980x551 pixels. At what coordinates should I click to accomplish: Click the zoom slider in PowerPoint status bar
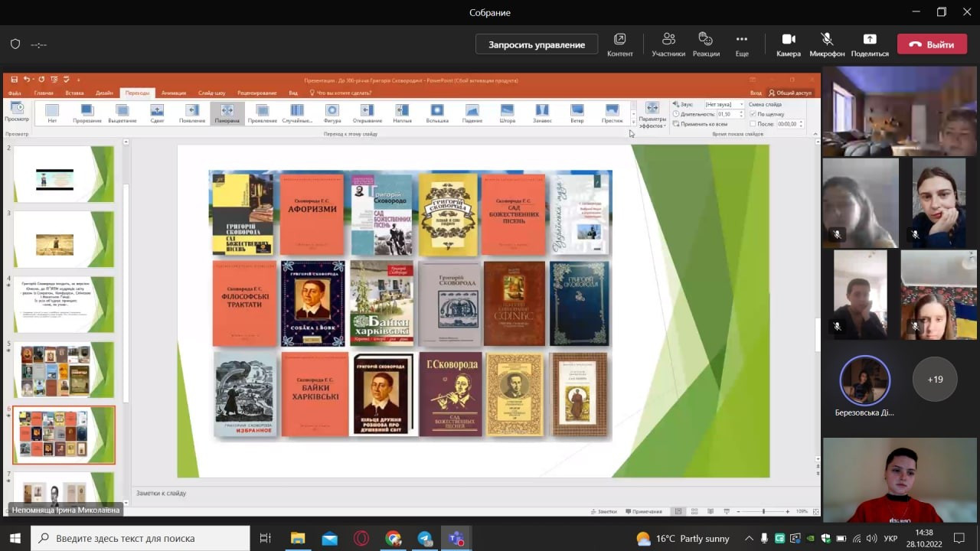763,511
